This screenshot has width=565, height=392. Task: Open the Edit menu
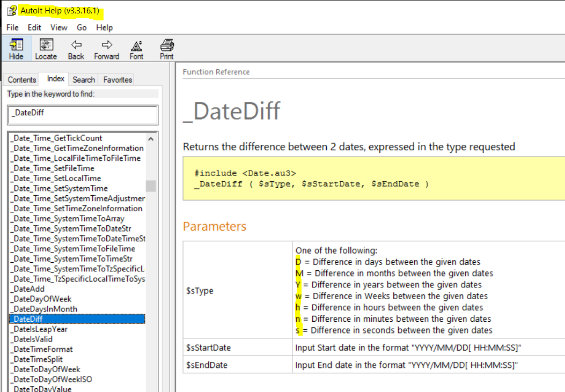(34, 27)
